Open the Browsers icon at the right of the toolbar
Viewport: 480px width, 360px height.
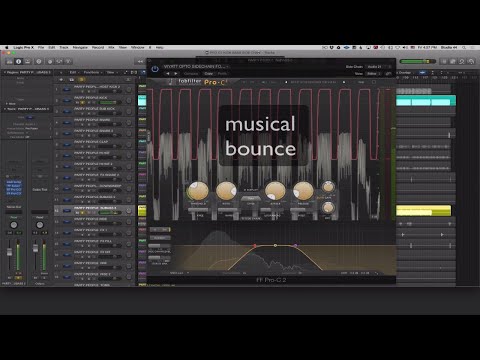coord(471,61)
